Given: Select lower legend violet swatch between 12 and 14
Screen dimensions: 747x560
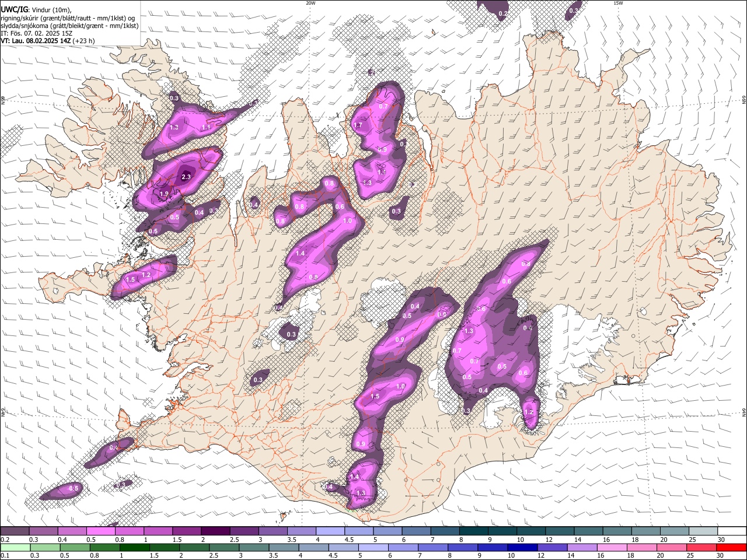Looking at the screenshot, I should [x=551, y=547].
